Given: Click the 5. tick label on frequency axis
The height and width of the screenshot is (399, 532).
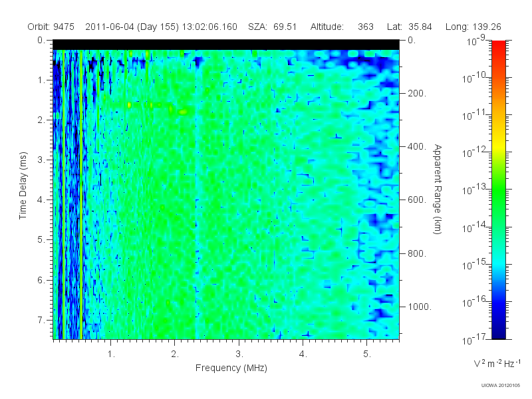Looking at the screenshot, I should click(x=367, y=354).
